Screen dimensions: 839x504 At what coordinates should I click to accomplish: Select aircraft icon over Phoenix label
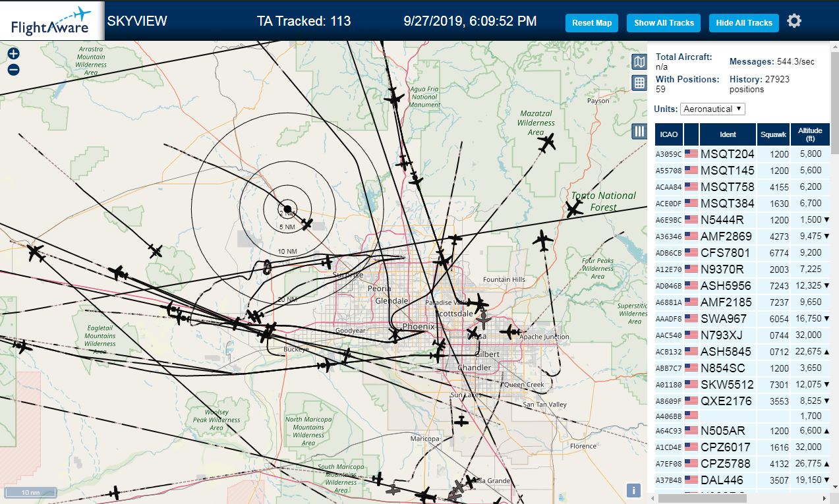[395, 335]
